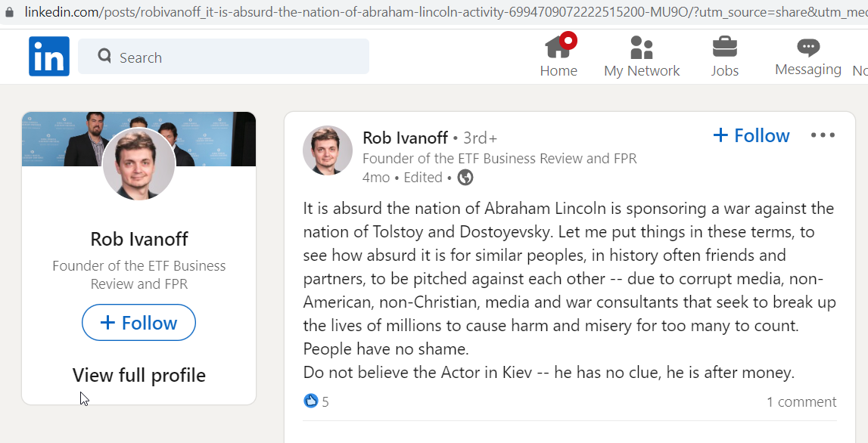Click the padlock site info icon

(x=9, y=11)
